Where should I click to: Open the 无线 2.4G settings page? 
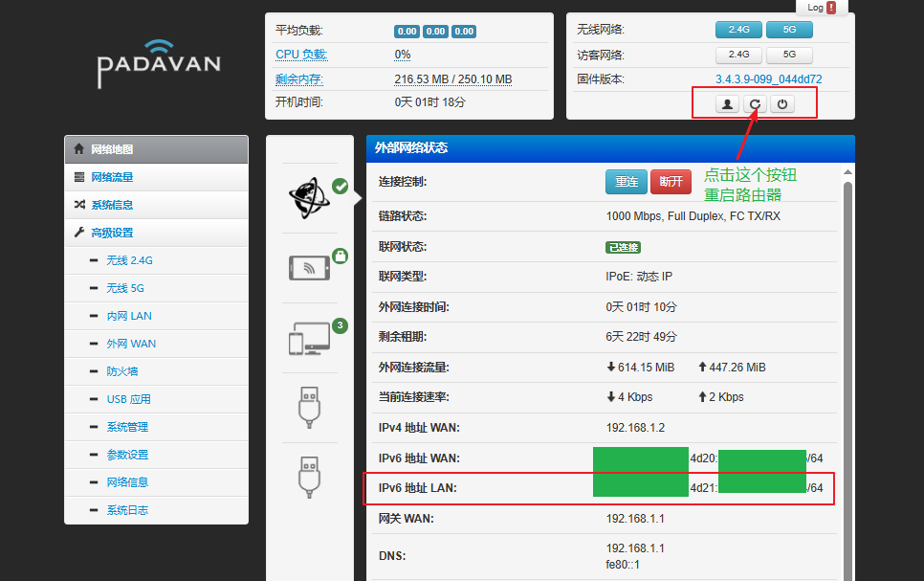click(156, 260)
